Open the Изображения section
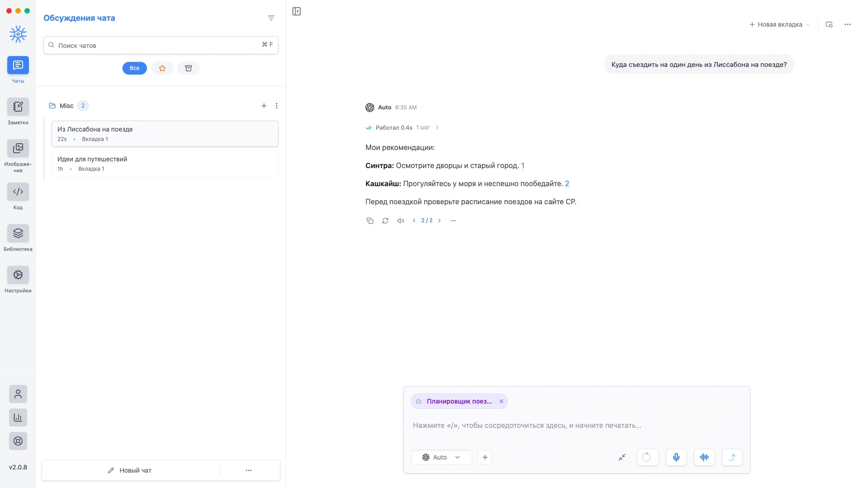This screenshot has height=488, width=868. [18, 149]
